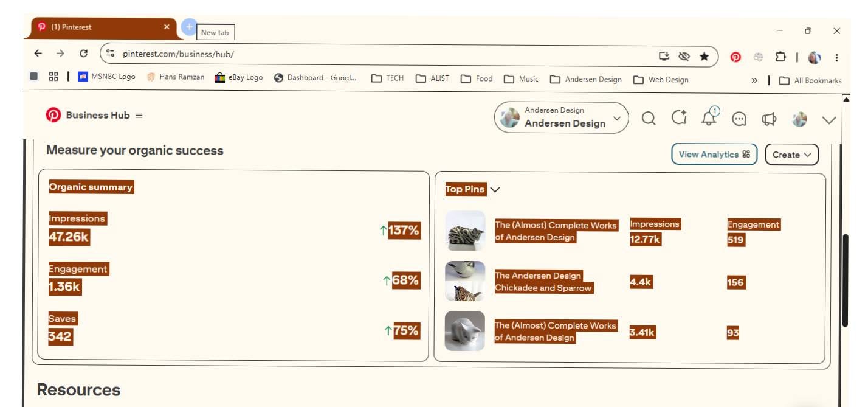
Task: Open the Chrome profile avatar
Action: 815,58
